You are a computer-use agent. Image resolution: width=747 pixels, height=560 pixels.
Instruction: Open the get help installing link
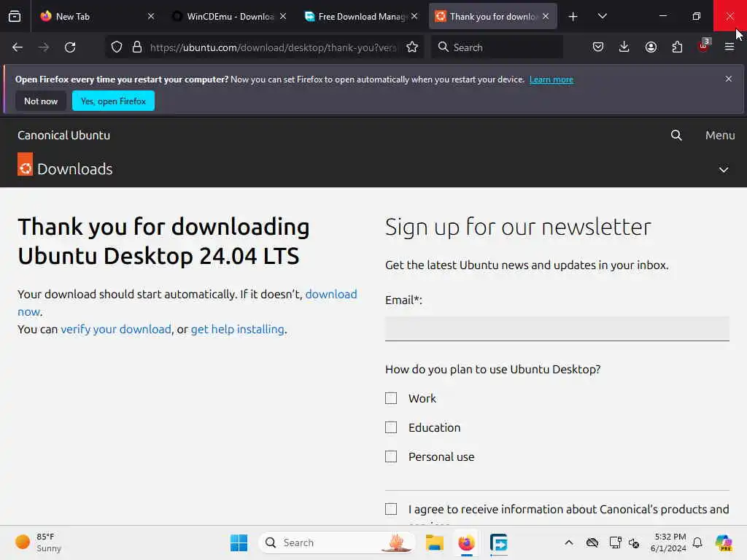[237, 329]
